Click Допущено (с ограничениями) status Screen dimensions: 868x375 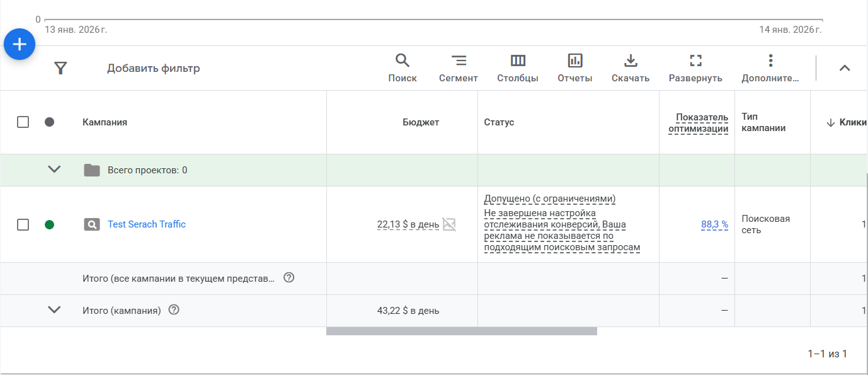click(550, 199)
